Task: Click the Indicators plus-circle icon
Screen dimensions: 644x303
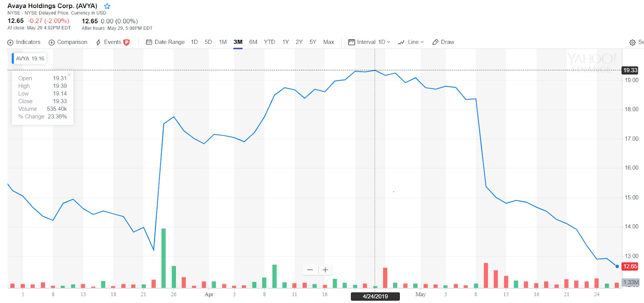Action: pos(10,43)
